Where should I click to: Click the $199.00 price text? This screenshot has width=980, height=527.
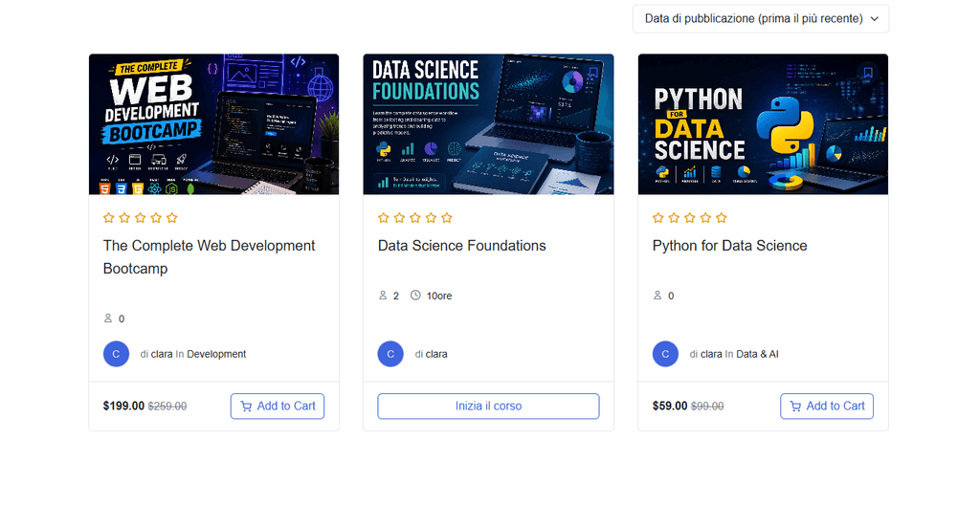[x=123, y=406]
